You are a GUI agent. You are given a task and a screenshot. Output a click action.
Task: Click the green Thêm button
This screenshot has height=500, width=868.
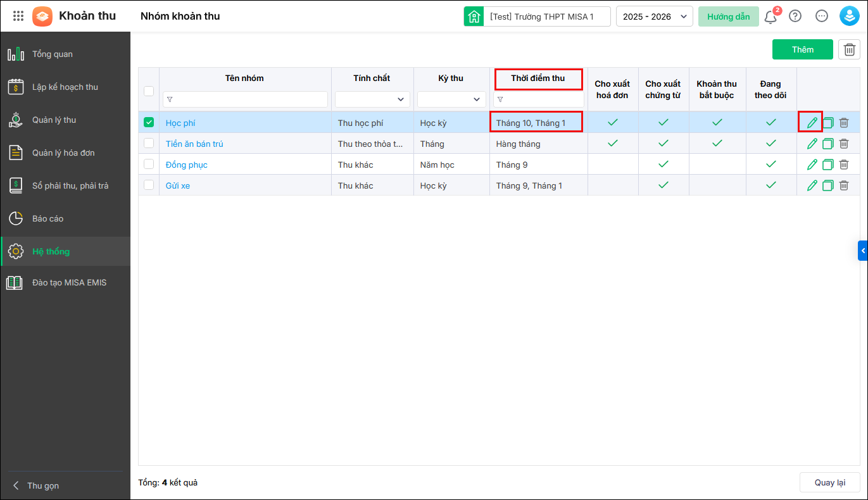tap(802, 49)
